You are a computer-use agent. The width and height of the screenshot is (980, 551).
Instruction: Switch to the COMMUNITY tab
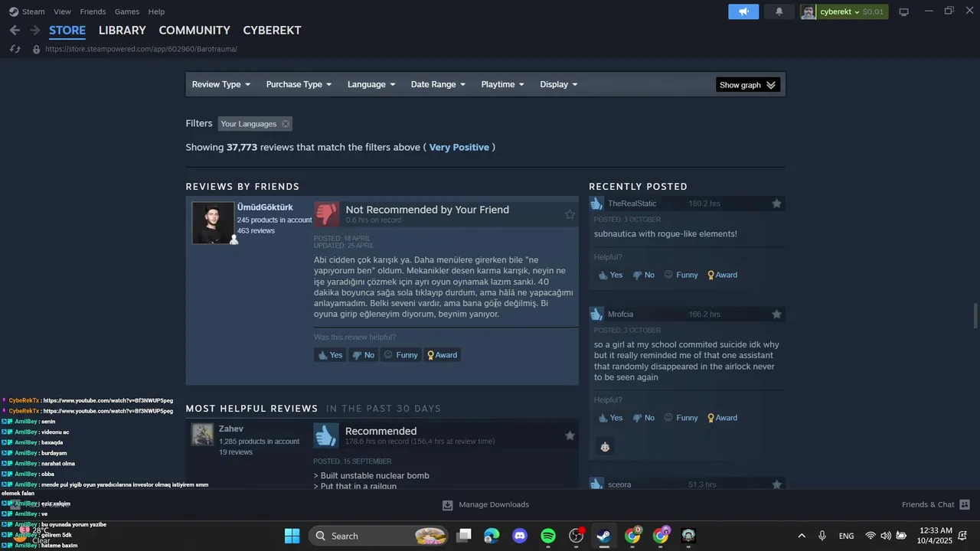click(194, 31)
